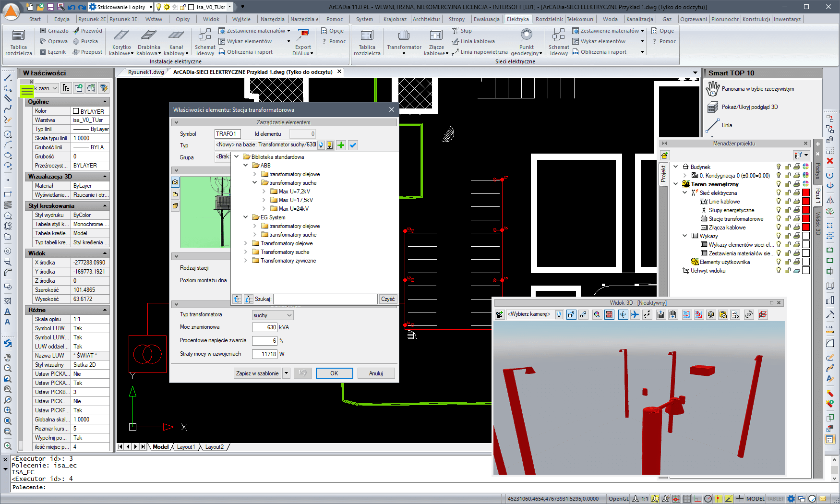The height and width of the screenshot is (504, 840).
Task: Select the Przewód tool
Action: (x=88, y=31)
